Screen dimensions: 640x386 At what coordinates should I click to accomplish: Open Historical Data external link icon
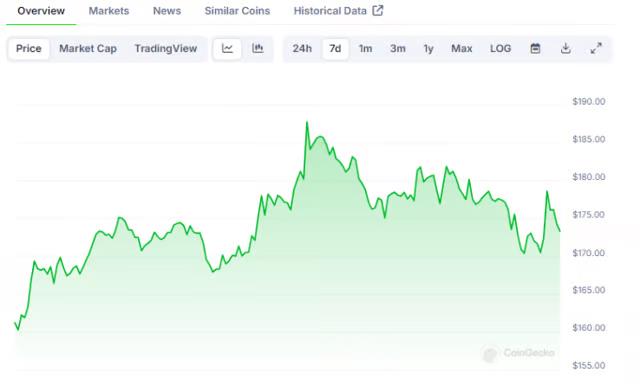tap(378, 11)
